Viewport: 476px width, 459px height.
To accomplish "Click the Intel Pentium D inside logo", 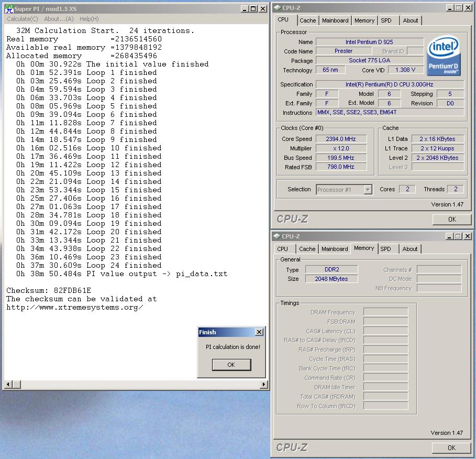I will coord(444,56).
